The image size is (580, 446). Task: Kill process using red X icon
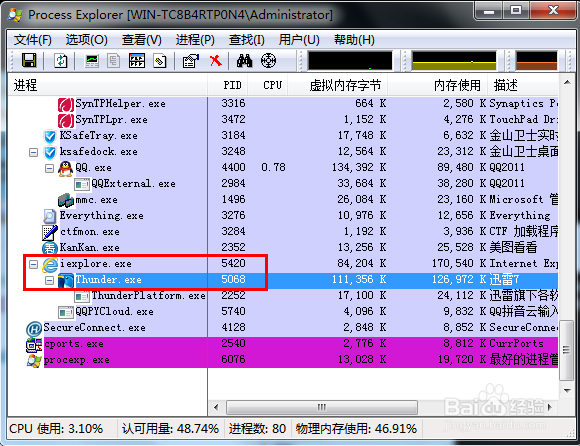(x=215, y=60)
